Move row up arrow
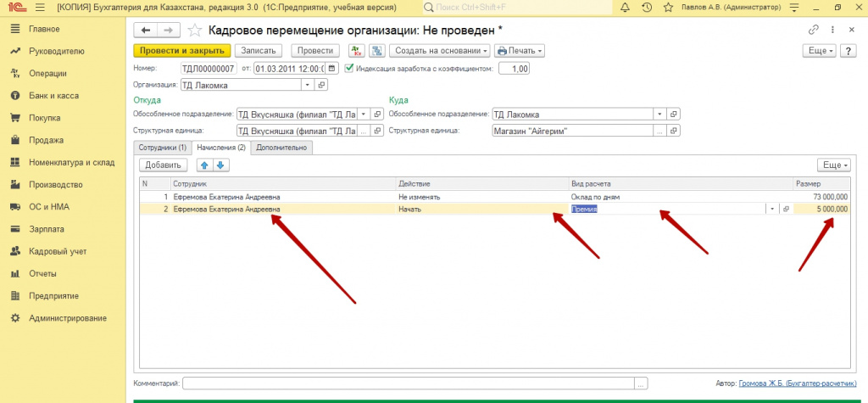The image size is (868, 403). coord(205,165)
